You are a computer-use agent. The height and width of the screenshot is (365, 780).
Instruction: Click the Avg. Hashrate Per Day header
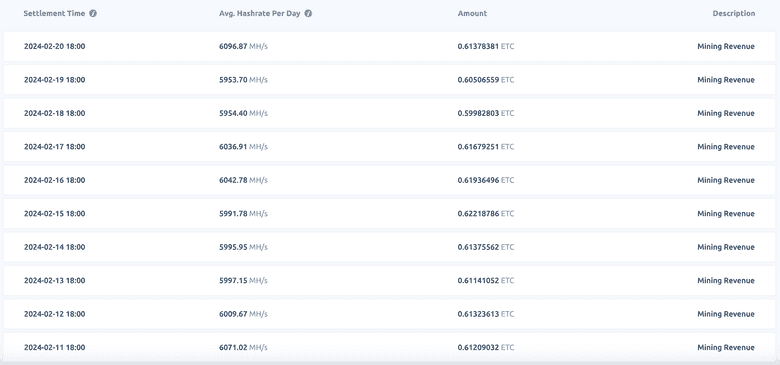(x=260, y=13)
